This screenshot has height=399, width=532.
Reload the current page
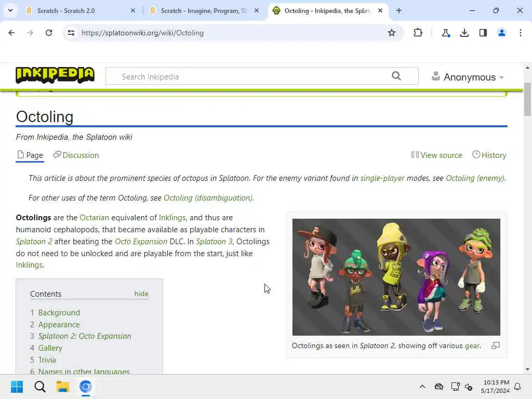pyautogui.click(x=49, y=33)
